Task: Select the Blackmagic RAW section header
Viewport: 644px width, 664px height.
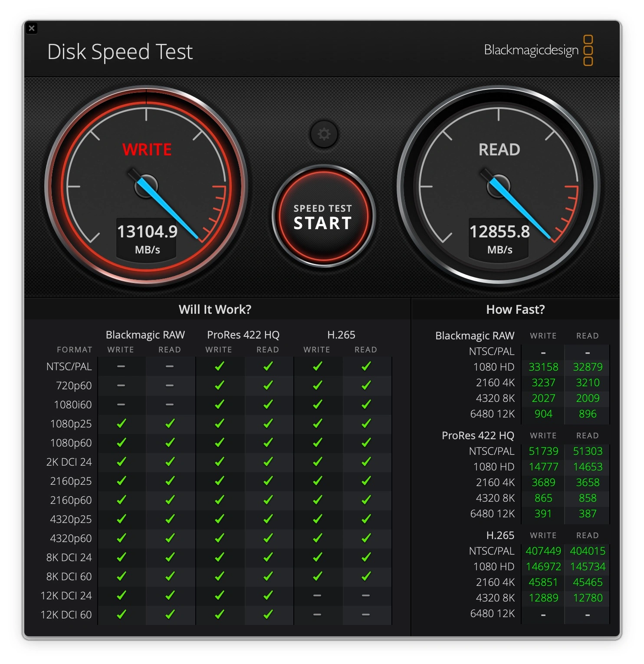Action: (474, 335)
